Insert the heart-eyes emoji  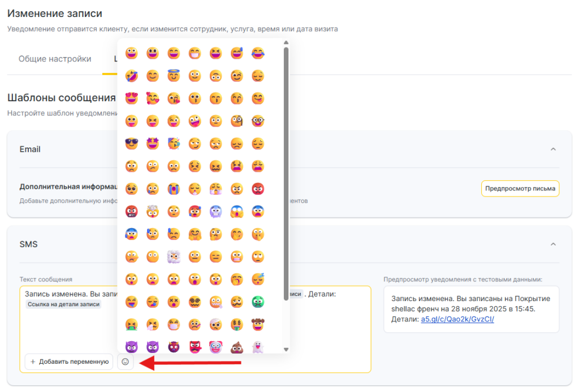pos(131,98)
